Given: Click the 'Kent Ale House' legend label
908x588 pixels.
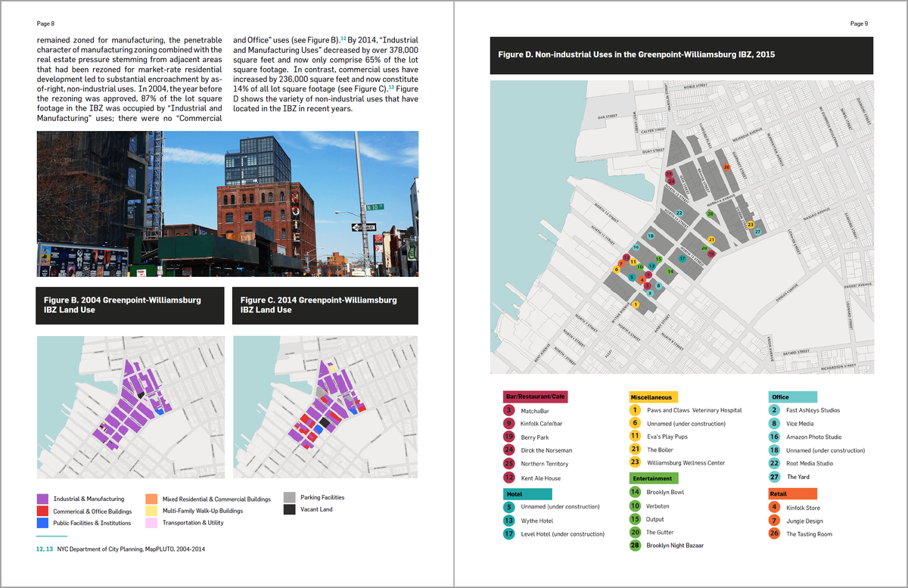Looking at the screenshot, I should click(541, 478).
